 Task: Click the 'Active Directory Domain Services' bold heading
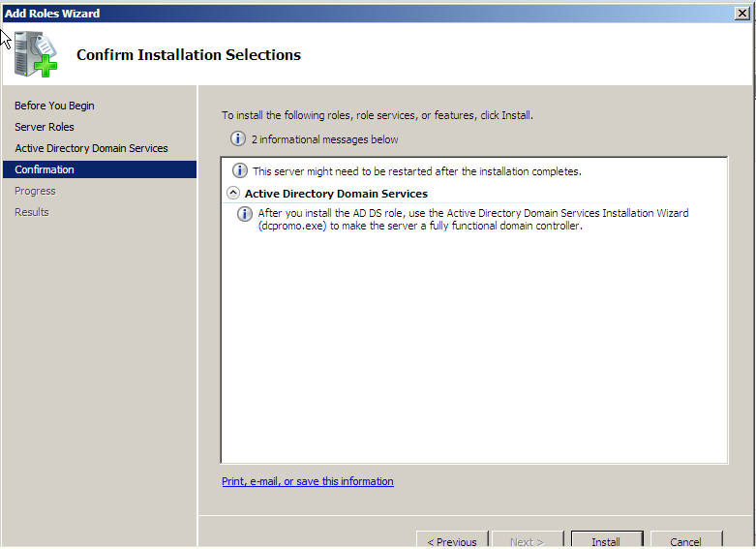(x=336, y=194)
